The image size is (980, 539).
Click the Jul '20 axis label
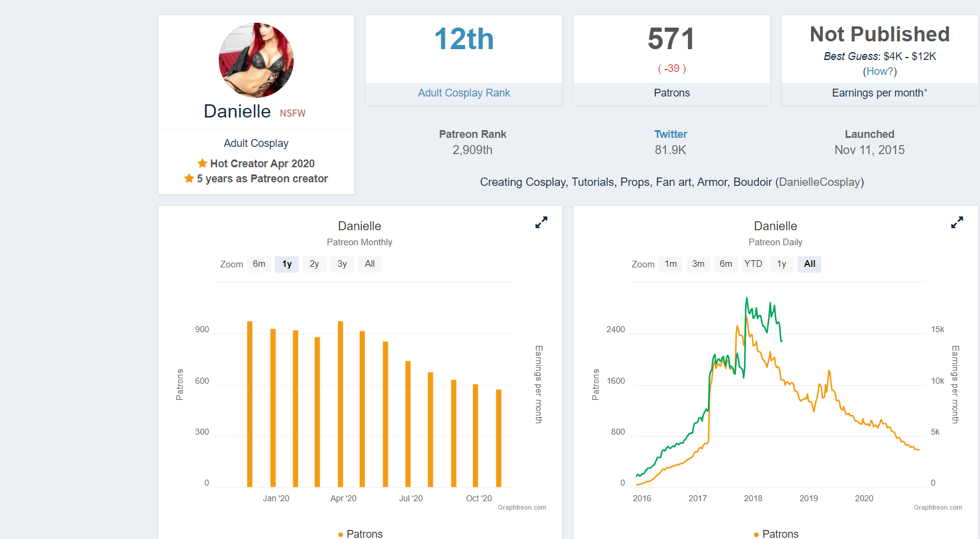(x=411, y=498)
